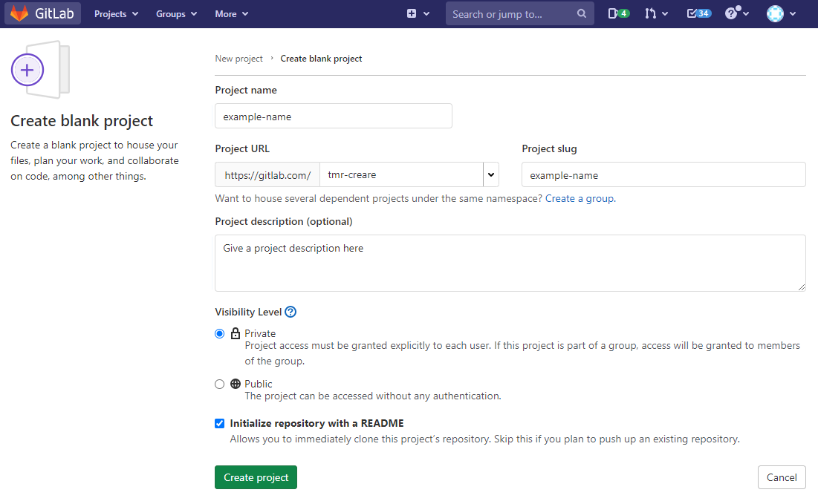Expand the Project URL namespace dropdown
This screenshot has height=504, width=818.
pyautogui.click(x=490, y=175)
